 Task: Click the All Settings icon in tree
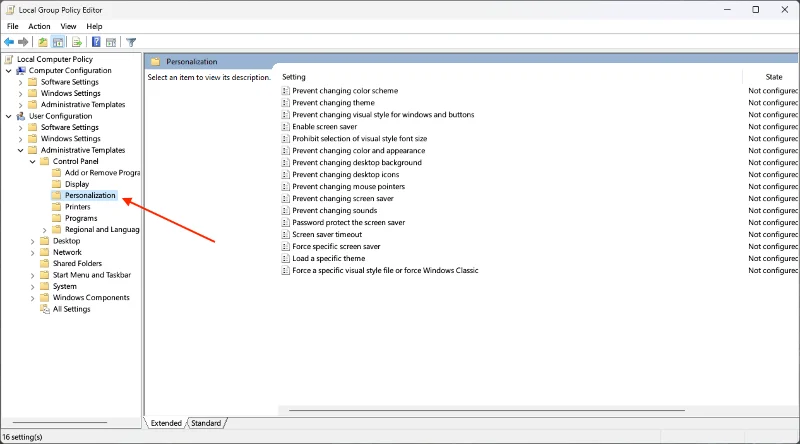click(45, 309)
